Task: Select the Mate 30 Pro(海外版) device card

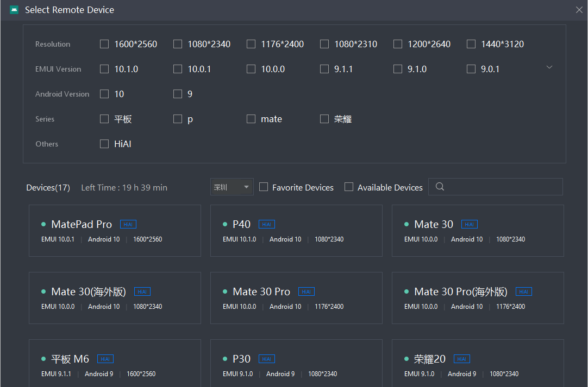Action: [x=478, y=298]
